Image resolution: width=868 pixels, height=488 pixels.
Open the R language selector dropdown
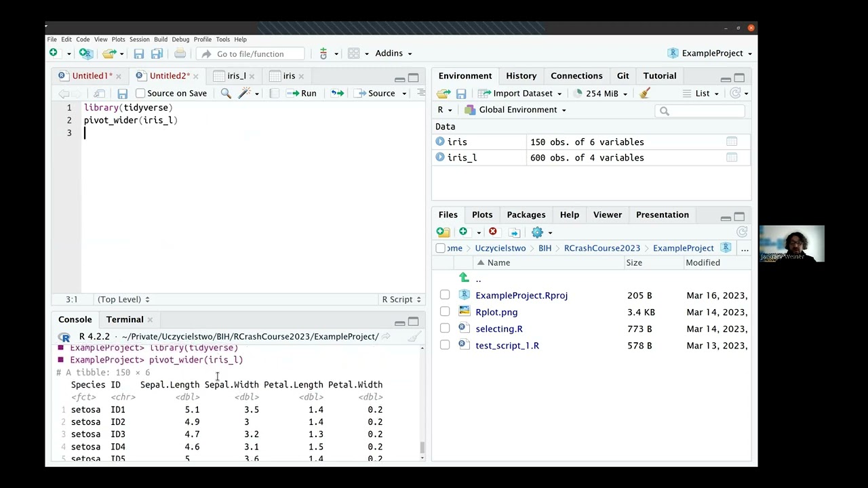click(x=445, y=110)
